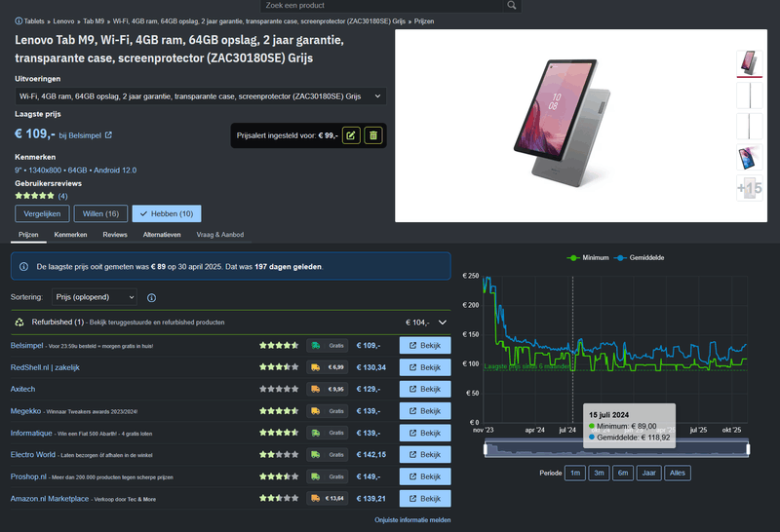Click Bekijk button for Belsimpel
This screenshot has width=780, height=532.
point(425,346)
